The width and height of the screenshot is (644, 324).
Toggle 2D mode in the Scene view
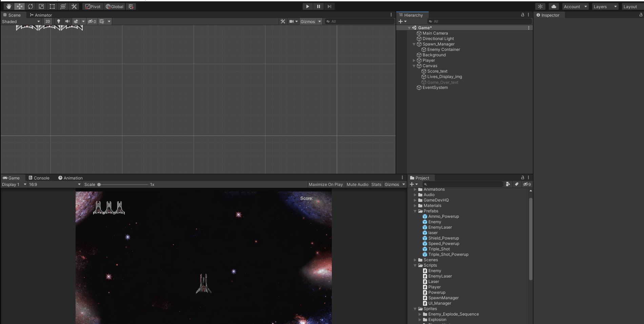[48, 21]
